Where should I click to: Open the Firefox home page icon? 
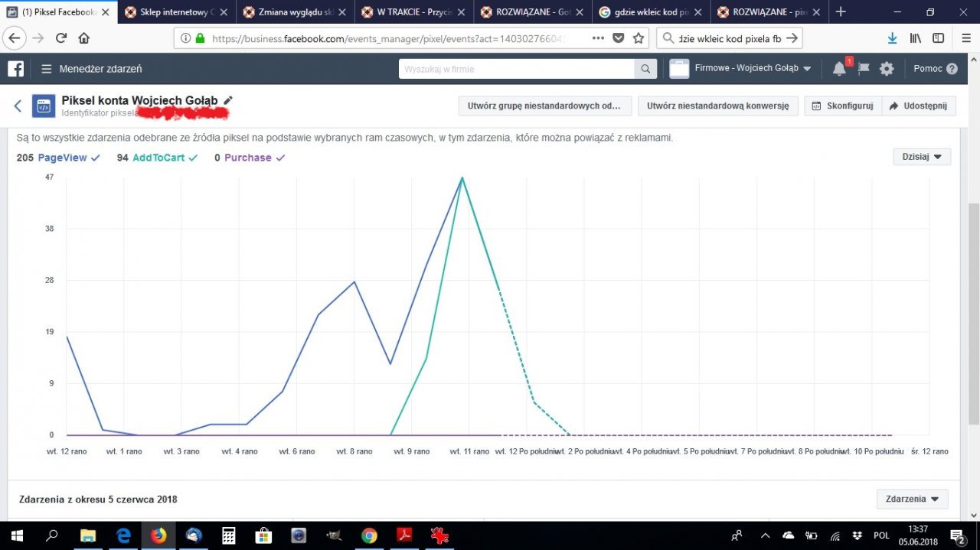[83, 38]
